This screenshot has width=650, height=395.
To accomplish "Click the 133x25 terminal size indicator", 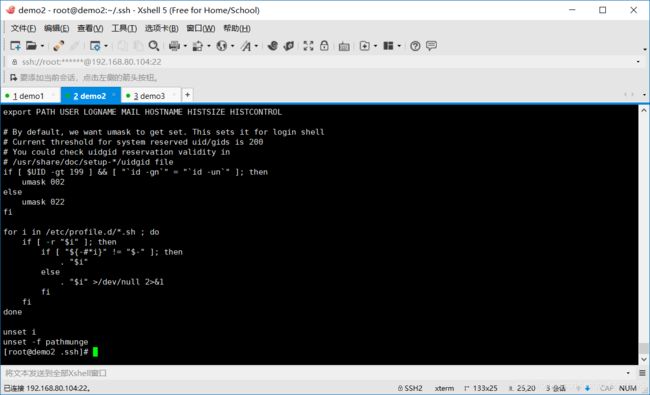I will (481, 388).
